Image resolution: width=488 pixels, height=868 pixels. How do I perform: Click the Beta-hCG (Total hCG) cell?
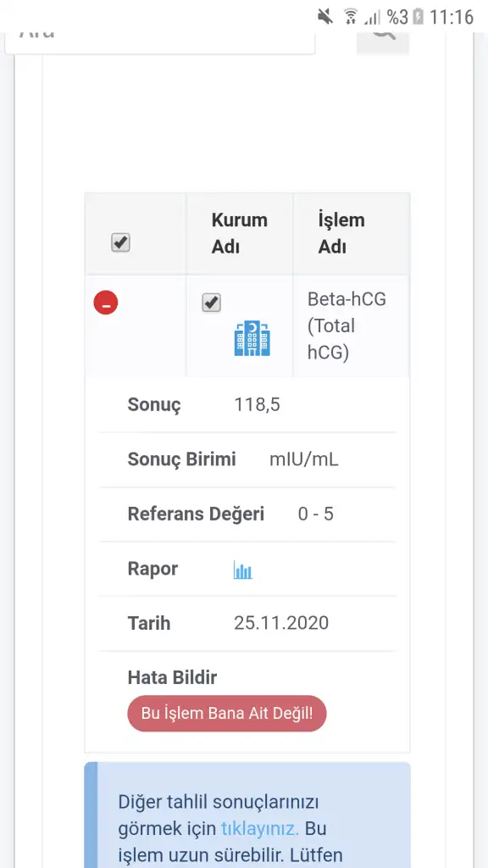point(347,325)
